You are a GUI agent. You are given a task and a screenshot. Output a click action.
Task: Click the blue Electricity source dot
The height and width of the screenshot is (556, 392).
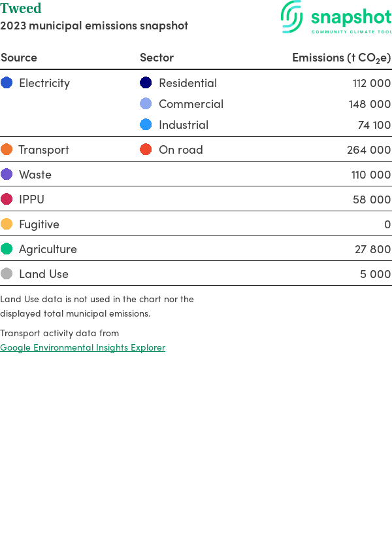pyautogui.click(x=7, y=83)
